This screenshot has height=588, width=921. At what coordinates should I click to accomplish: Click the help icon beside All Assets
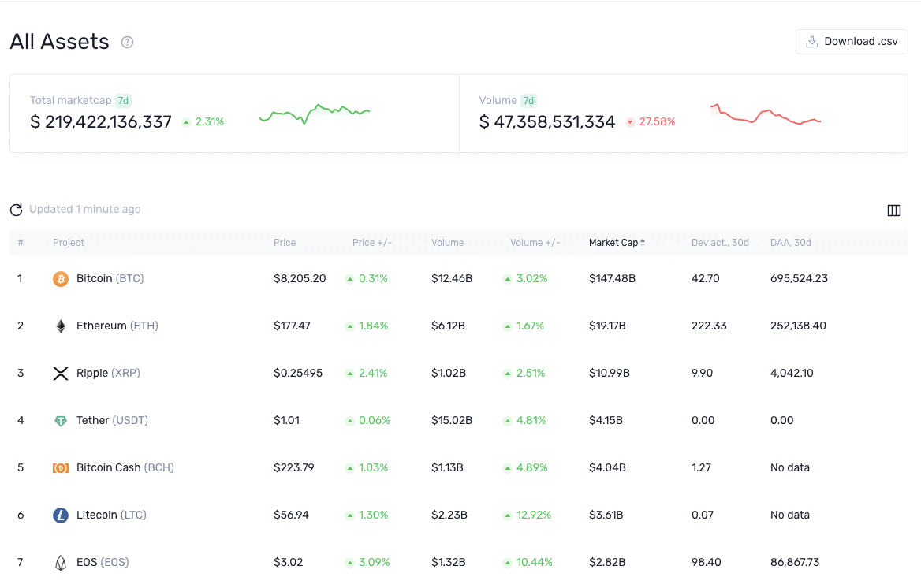coord(128,43)
